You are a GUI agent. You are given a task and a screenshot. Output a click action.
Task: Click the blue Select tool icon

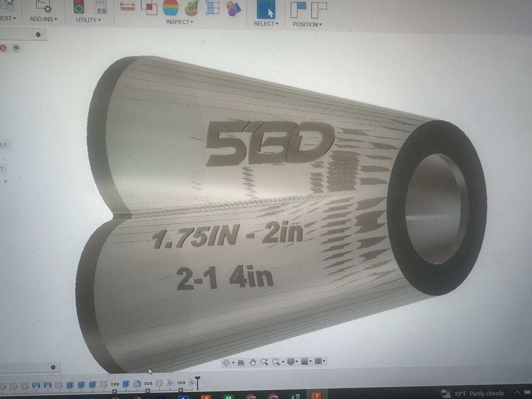[266, 10]
